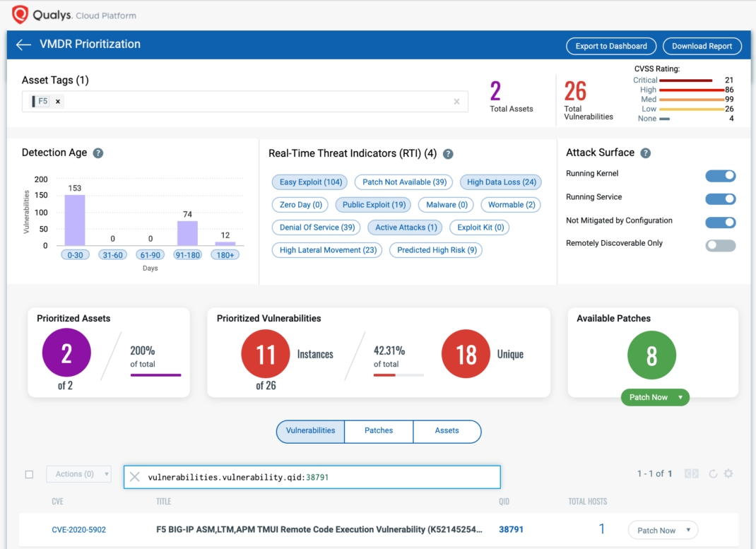Toggle Patch Not Available (39) filter
Screen dimensions: 756x549
coord(404,182)
